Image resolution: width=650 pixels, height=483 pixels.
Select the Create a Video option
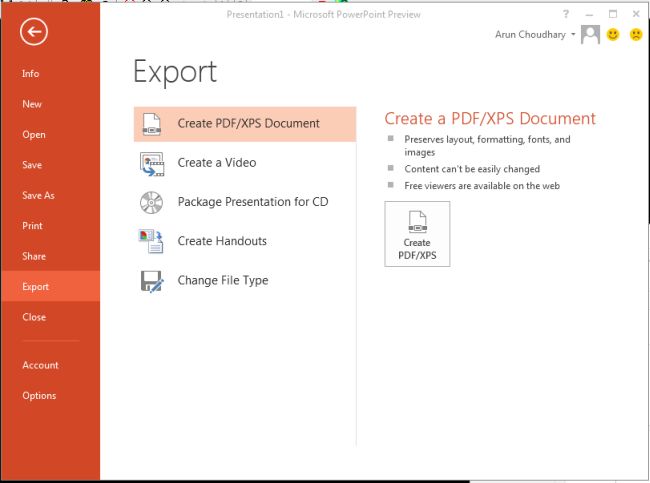[245, 163]
